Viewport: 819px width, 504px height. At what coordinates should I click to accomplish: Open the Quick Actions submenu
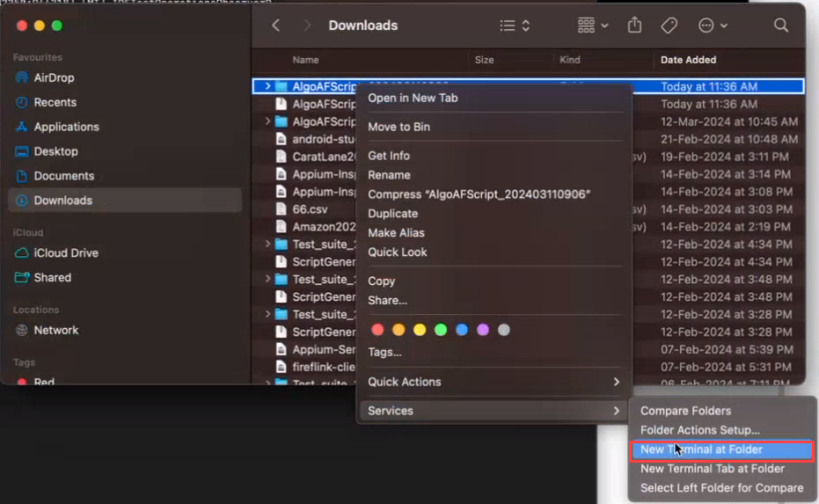(494, 382)
